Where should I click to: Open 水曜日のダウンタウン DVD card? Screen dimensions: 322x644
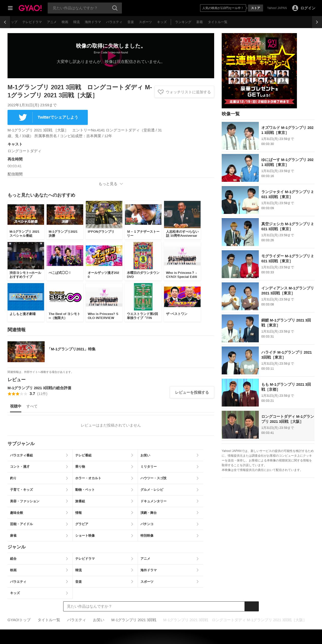coord(143,261)
